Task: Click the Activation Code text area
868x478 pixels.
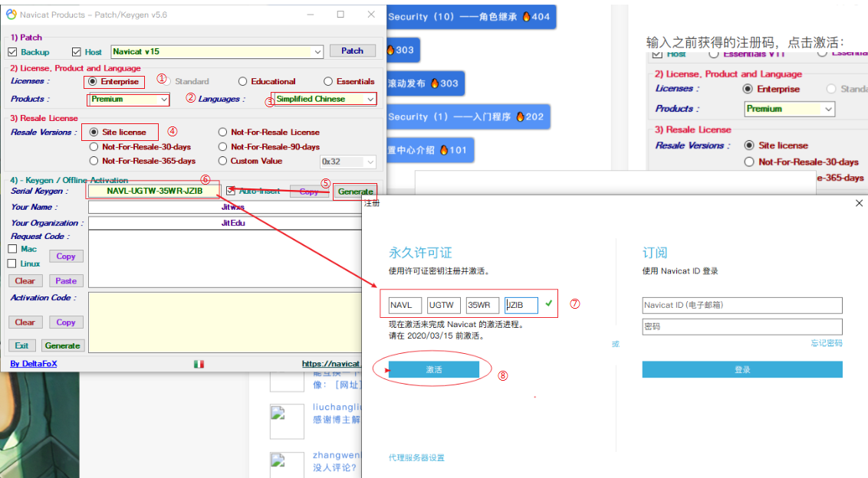Action: point(225,322)
